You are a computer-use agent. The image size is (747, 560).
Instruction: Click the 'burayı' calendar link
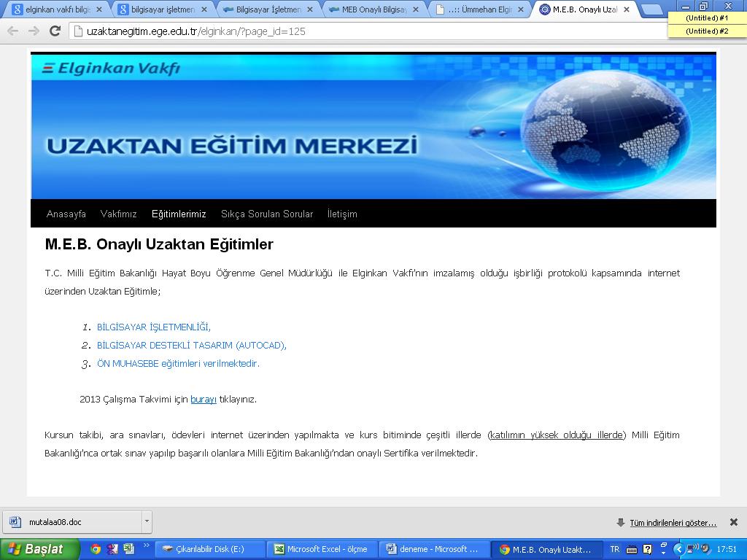click(204, 399)
